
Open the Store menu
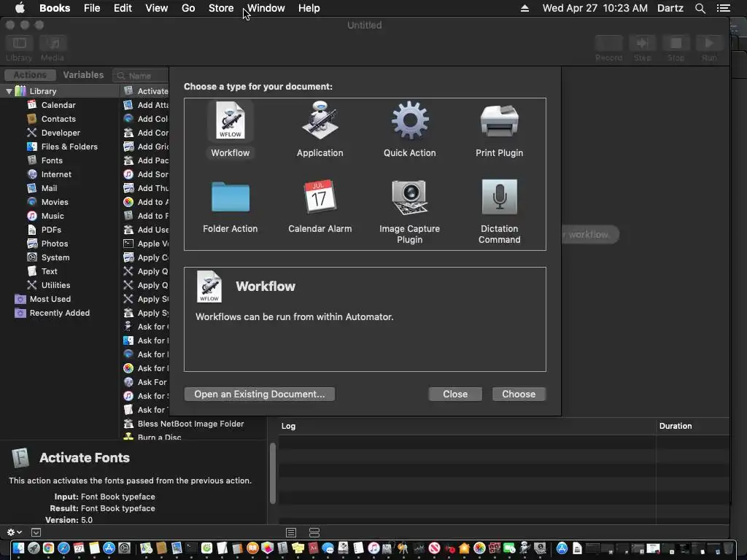click(x=221, y=8)
